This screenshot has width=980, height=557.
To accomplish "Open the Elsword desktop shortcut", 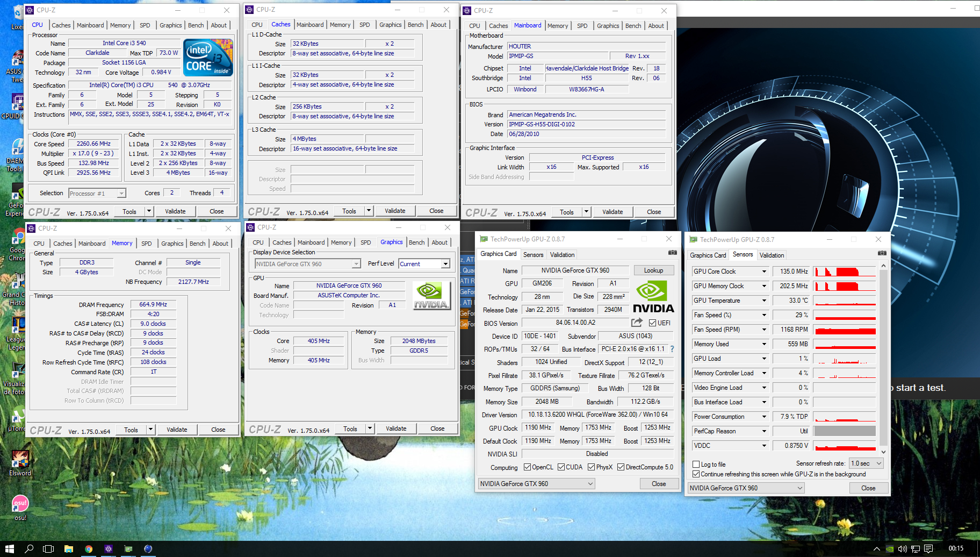I will click(x=20, y=463).
